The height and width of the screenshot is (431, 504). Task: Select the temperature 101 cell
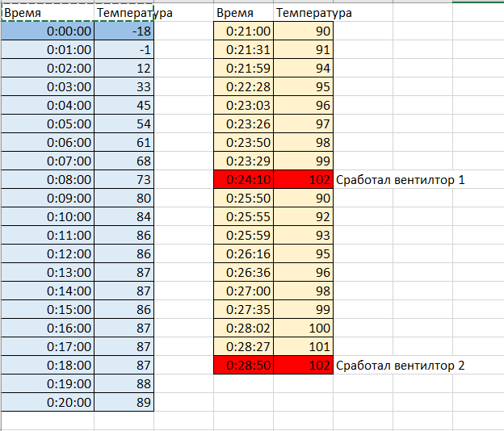pos(304,346)
